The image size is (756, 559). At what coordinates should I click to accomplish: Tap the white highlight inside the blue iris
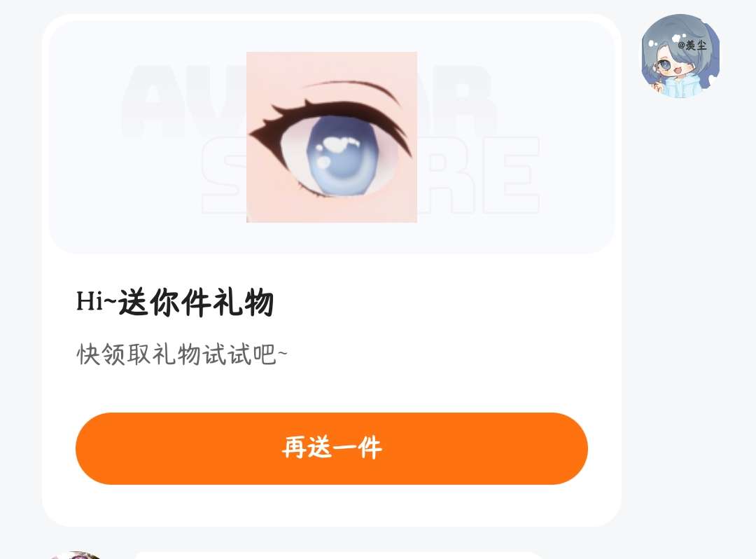(340, 143)
